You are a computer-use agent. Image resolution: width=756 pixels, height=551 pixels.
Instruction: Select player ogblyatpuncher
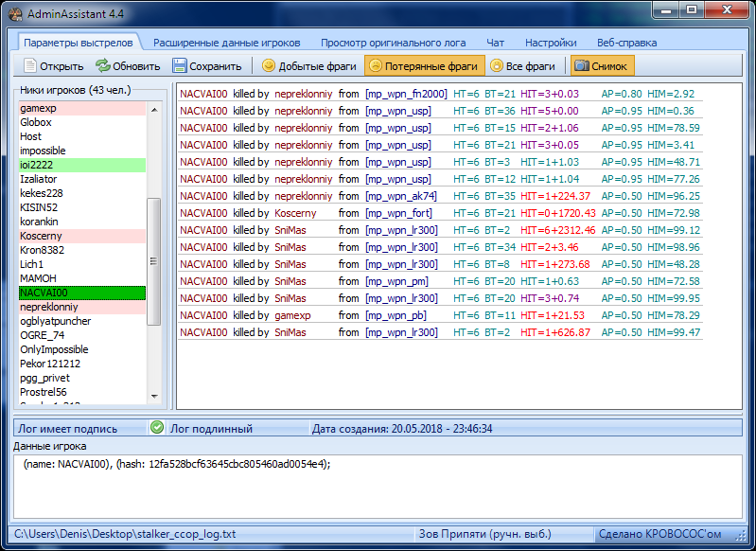(x=82, y=321)
